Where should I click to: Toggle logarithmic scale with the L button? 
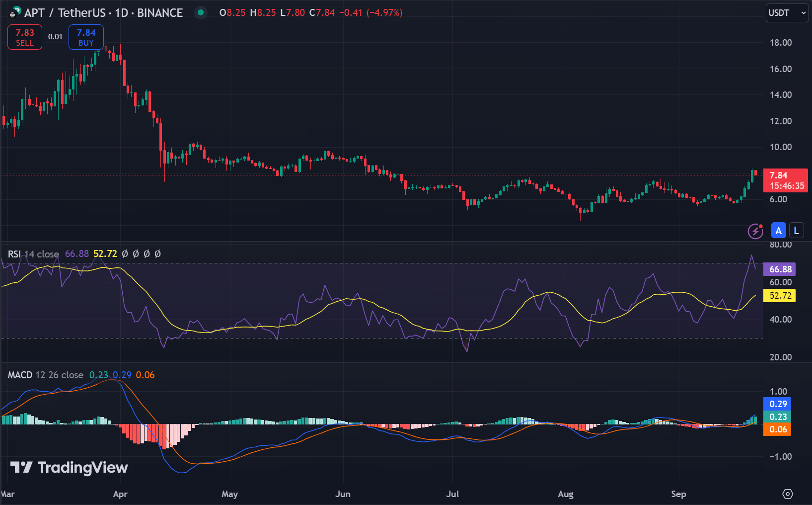(796, 230)
